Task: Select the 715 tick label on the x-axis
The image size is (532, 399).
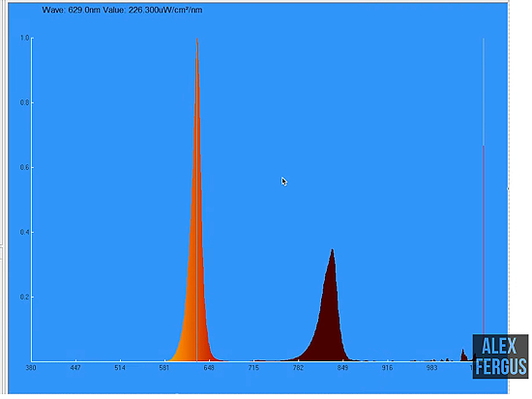Action: pyautogui.click(x=253, y=367)
